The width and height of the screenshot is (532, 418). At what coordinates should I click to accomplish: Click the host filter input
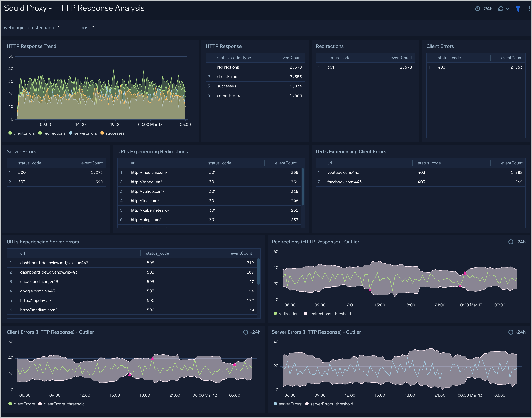pos(101,28)
